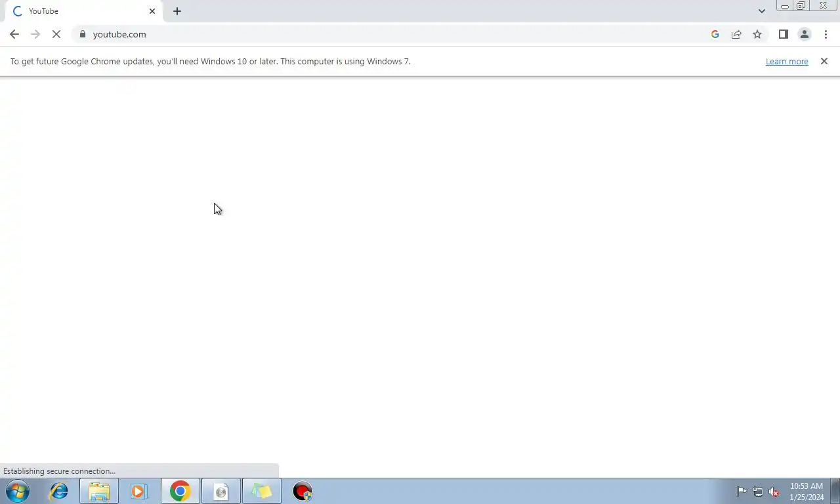
Task: Dismiss the Chrome updates infobar
Action: pos(824,61)
